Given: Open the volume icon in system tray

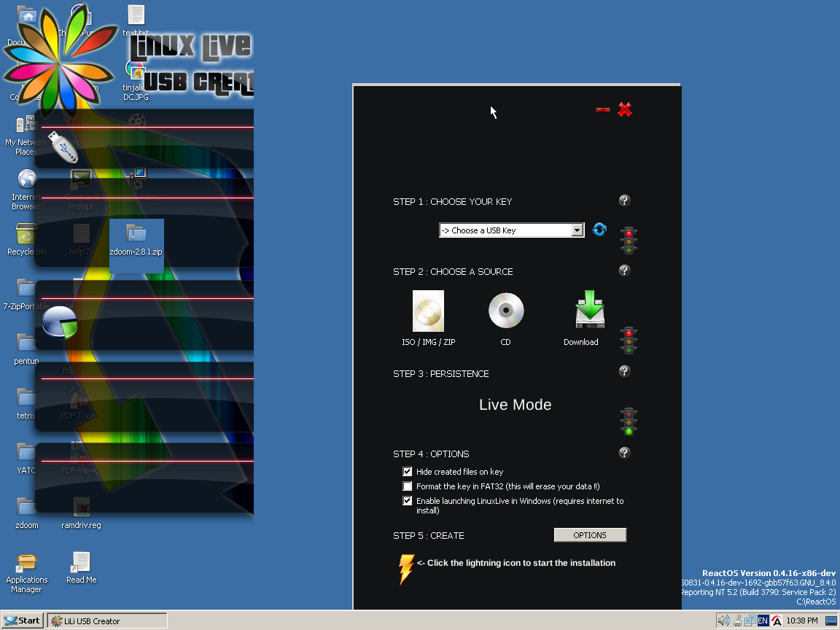Looking at the screenshot, I should tap(723, 621).
